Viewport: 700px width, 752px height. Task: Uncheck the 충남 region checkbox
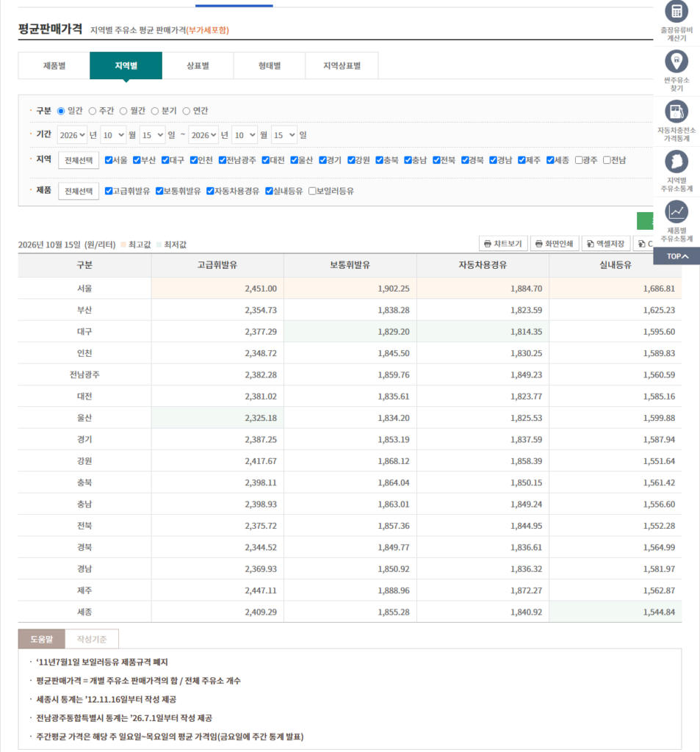pyautogui.click(x=408, y=160)
